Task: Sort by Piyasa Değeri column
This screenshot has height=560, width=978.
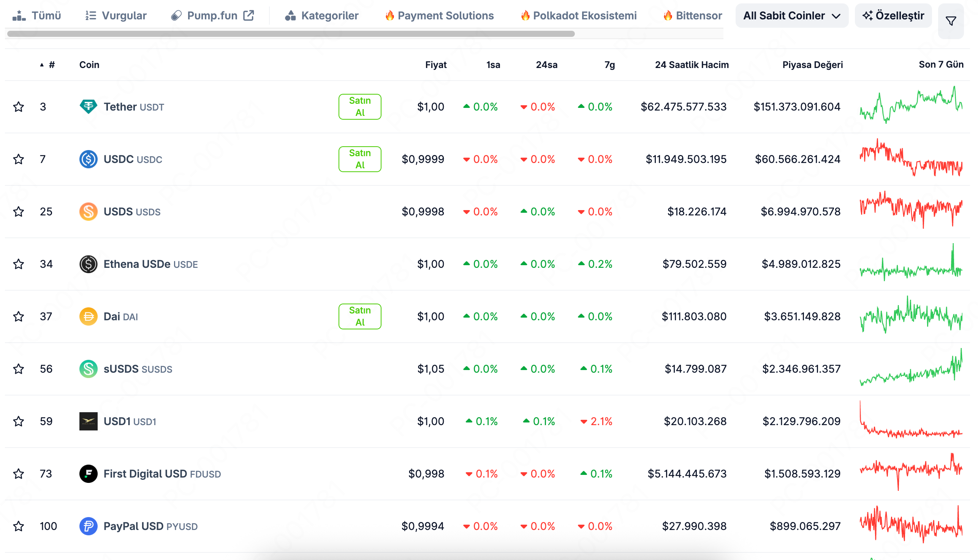Action: pyautogui.click(x=812, y=65)
